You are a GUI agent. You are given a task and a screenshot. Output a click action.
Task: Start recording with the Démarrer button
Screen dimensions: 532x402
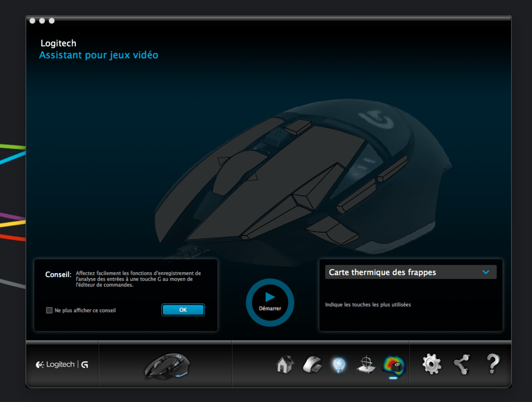[270, 302]
